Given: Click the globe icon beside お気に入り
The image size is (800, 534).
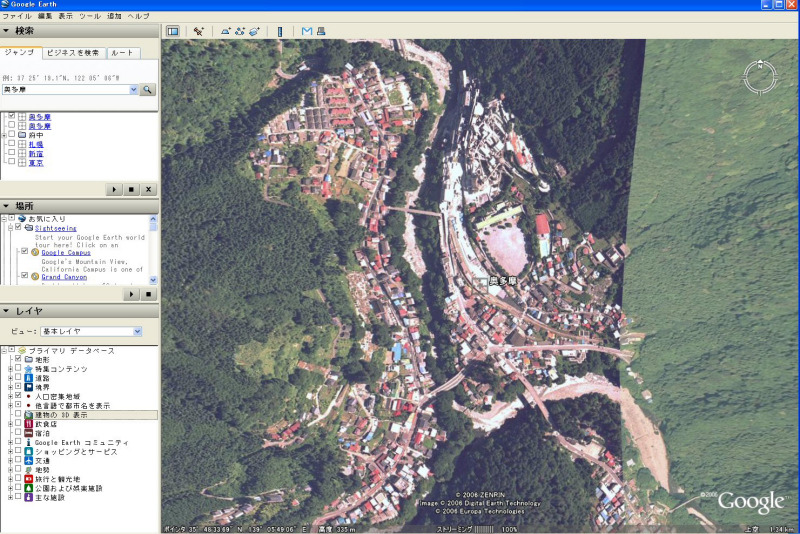Looking at the screenshot, I should tap(22, 218).
